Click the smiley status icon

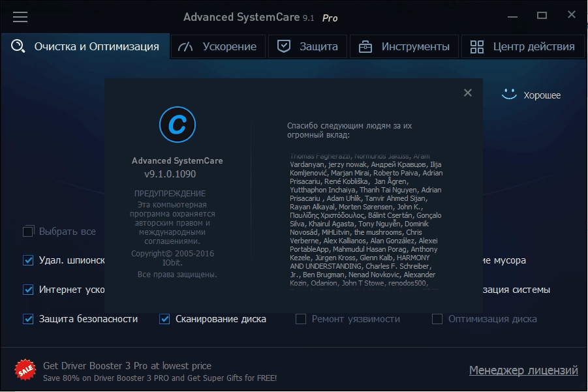tap(509, 94)
